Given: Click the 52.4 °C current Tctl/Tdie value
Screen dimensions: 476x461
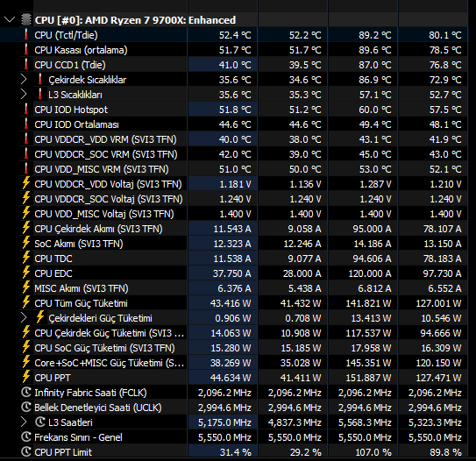Looking at the screenshot, I should (235, 35).
